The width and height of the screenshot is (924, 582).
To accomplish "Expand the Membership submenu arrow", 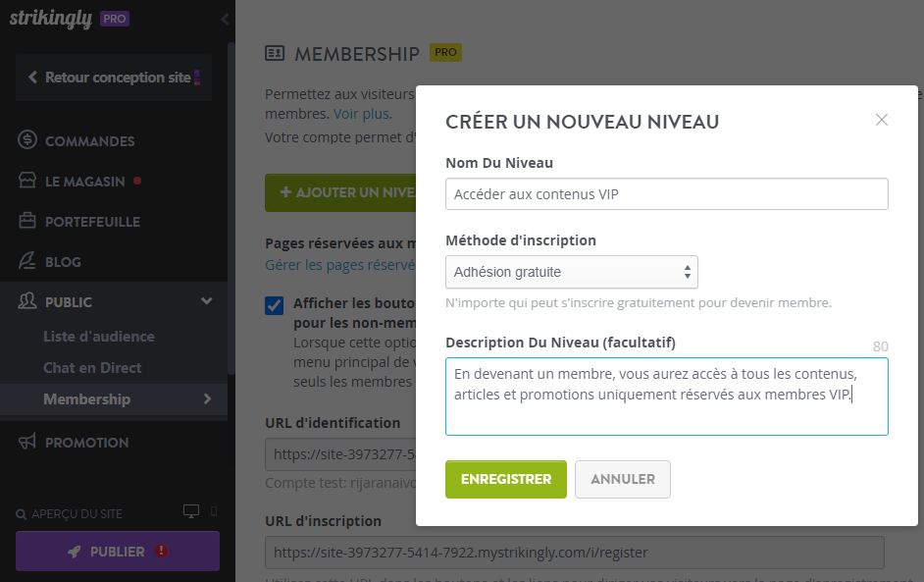I will pos(207,399).
